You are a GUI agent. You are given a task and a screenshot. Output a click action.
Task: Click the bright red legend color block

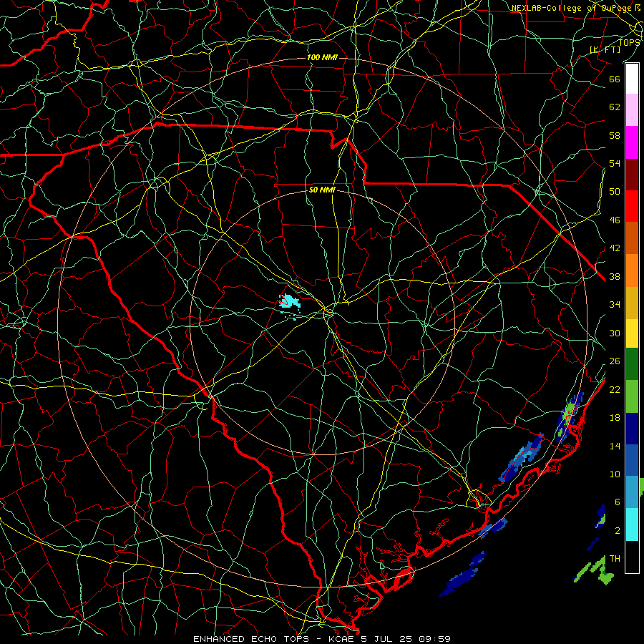[632, 206]
